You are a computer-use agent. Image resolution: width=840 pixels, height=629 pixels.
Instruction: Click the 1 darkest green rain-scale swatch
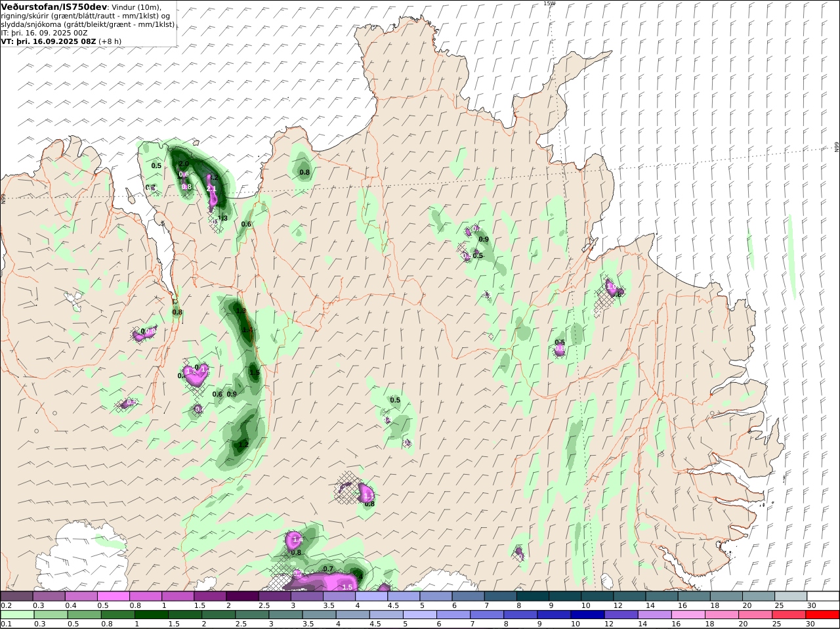(x=152, y=615)
